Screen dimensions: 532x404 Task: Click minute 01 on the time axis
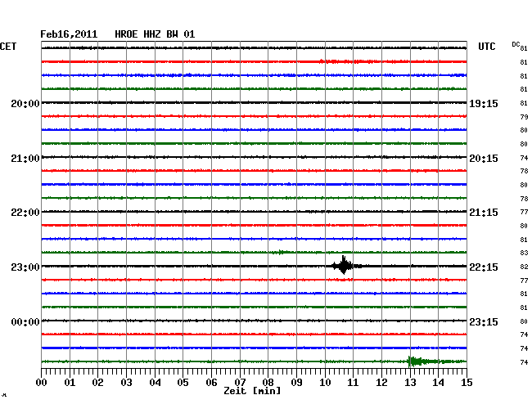70,382
